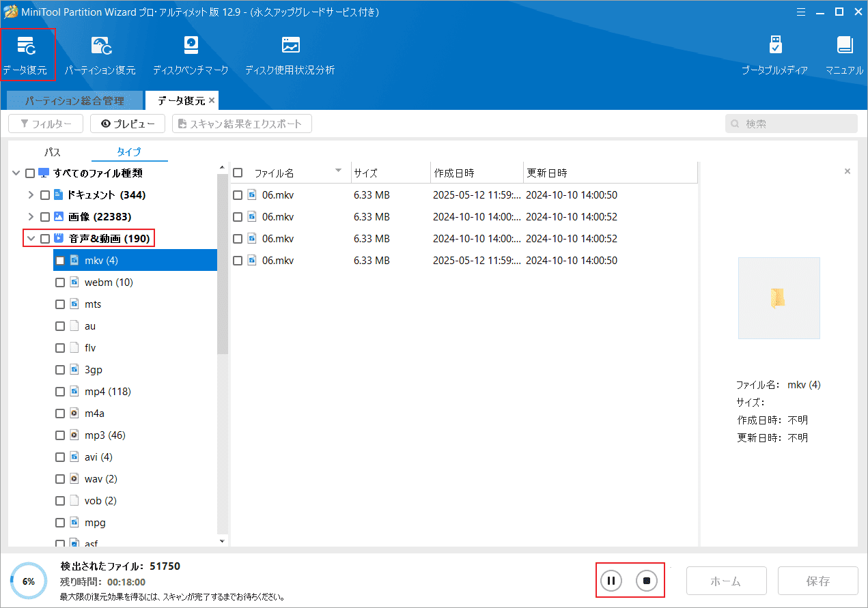The width and height of the screenshot is (868, 608).
Task: Click the preview thumbnail image
Action: point(779,298)
